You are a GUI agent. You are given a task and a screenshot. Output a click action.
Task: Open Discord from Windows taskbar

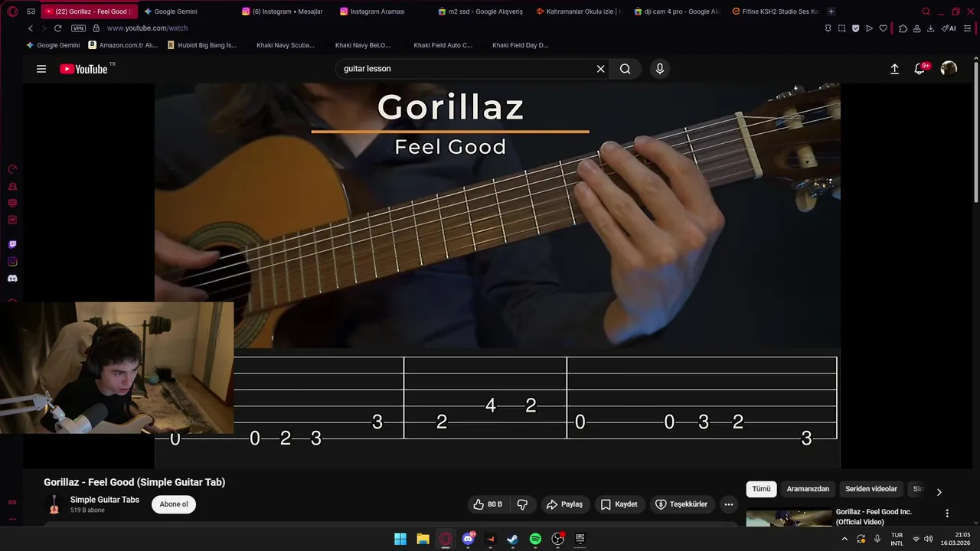[x=468, y=539]
